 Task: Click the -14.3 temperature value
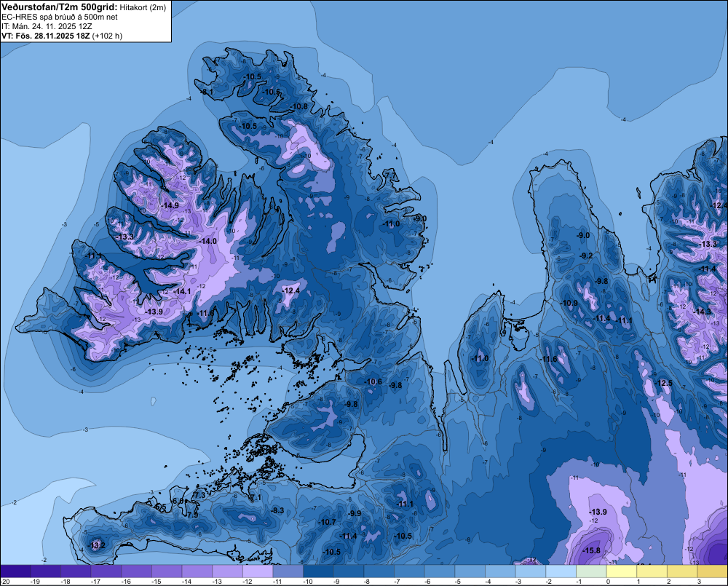702,312
